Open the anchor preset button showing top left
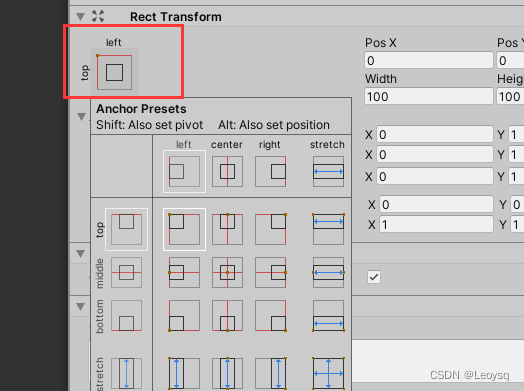The image size is (524, 391). click(114, 73)
